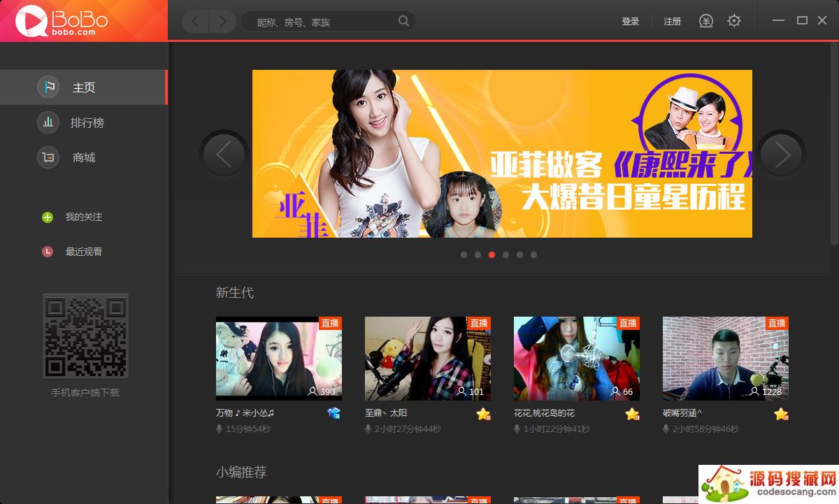Show previous banner with left carousel arrow
This screenshot has height=504, width=839.
(x=224, y=154)
